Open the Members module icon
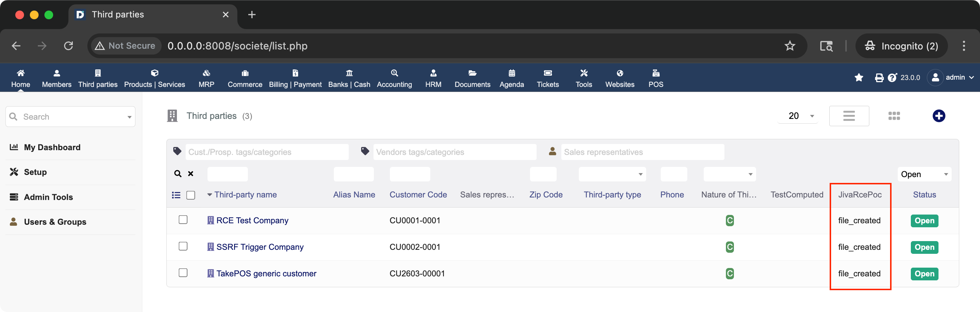Screen dimensions: 980x312 click(57, 73)
